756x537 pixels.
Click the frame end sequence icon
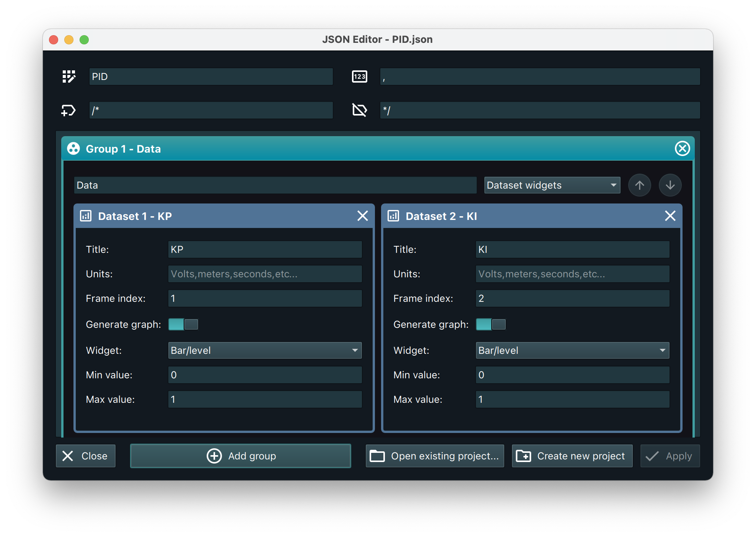point(359,110)
